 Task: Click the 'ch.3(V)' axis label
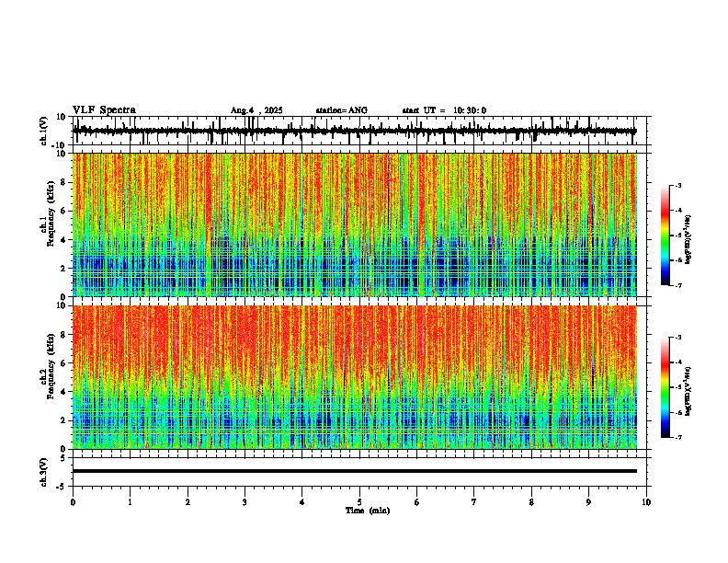pos(44,472)
